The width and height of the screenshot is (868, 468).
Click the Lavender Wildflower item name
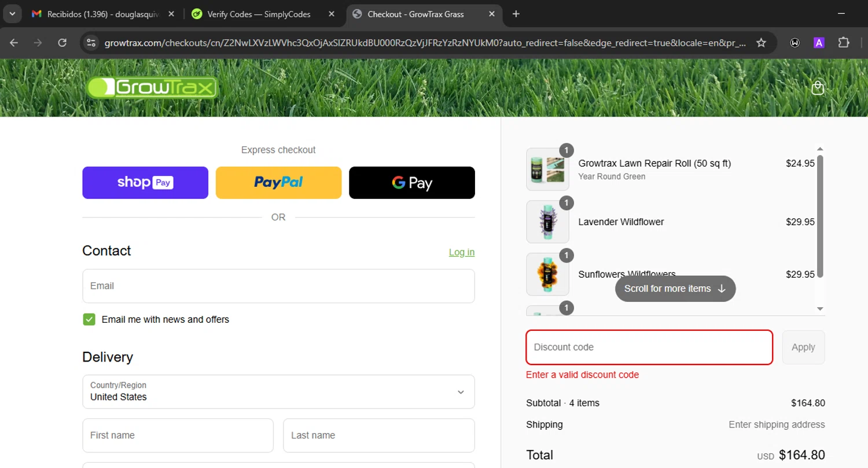(621, 222)
